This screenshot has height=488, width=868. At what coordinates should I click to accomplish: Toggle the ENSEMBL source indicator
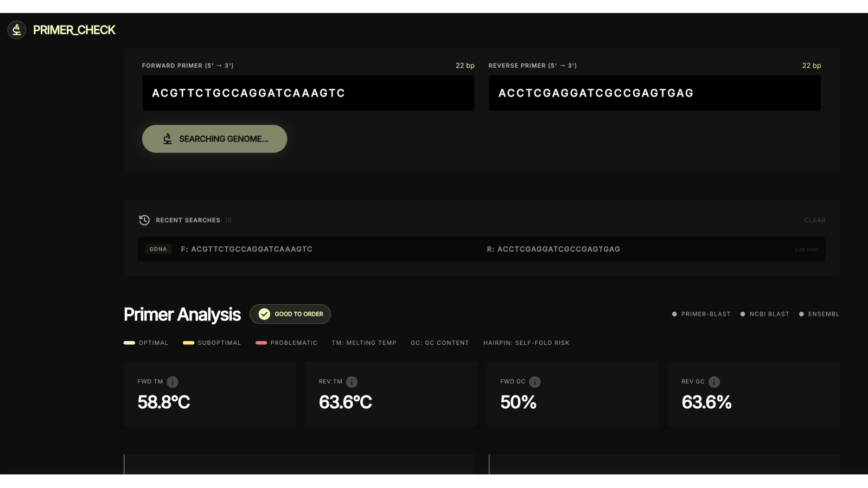(819, 314)
